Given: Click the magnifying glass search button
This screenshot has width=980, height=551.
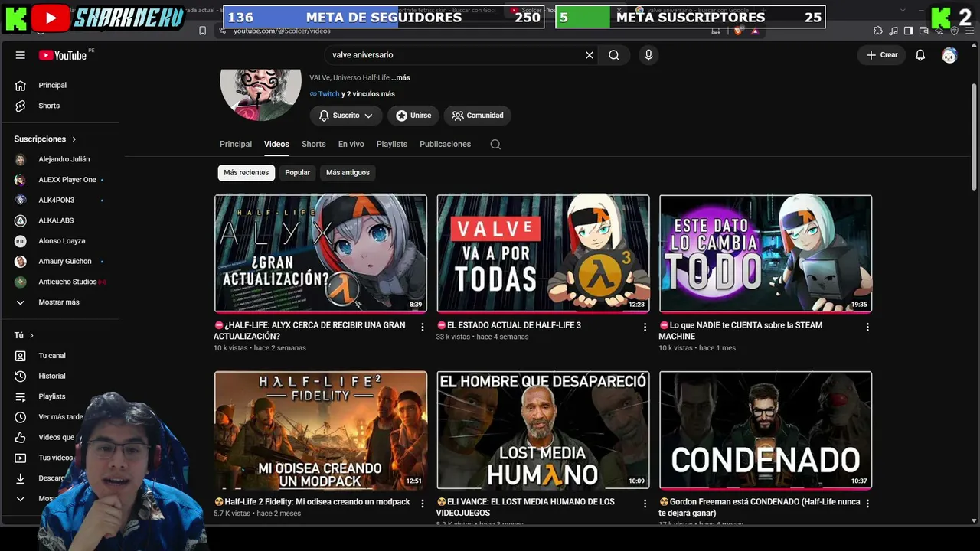Looking at the screenshot, I should click(x=614, y=55).
